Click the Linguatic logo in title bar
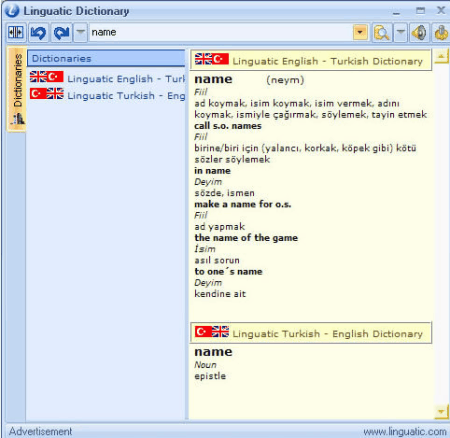The width and height of the screenshot is (450, 438). pos(12,11)
